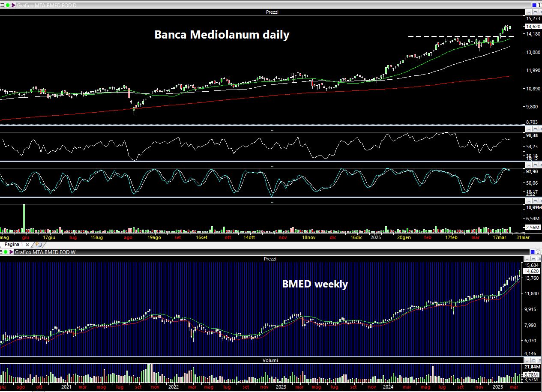
Task: Click the 2023 label on weekly time axis
Action: [281, 387]
